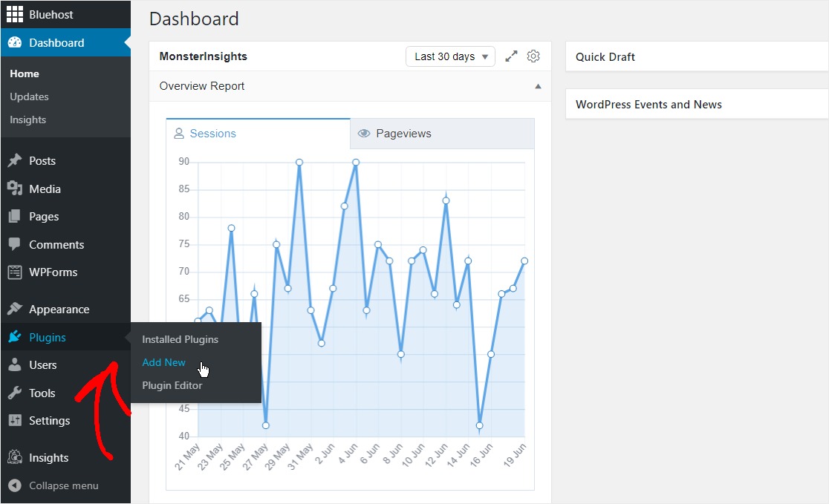This screenshot has height=504, width=829.
Task: Open Plugin Editor from flyout menu
Action: (x=172, y=386)
